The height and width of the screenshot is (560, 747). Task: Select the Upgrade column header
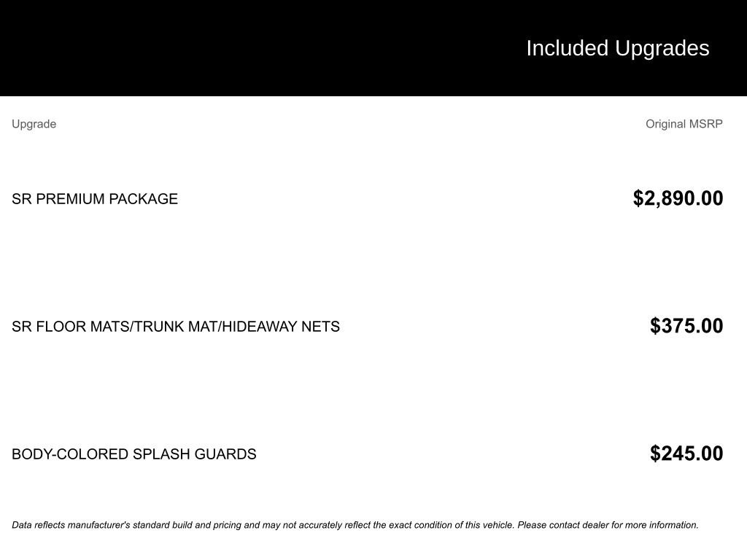point(34,124)
